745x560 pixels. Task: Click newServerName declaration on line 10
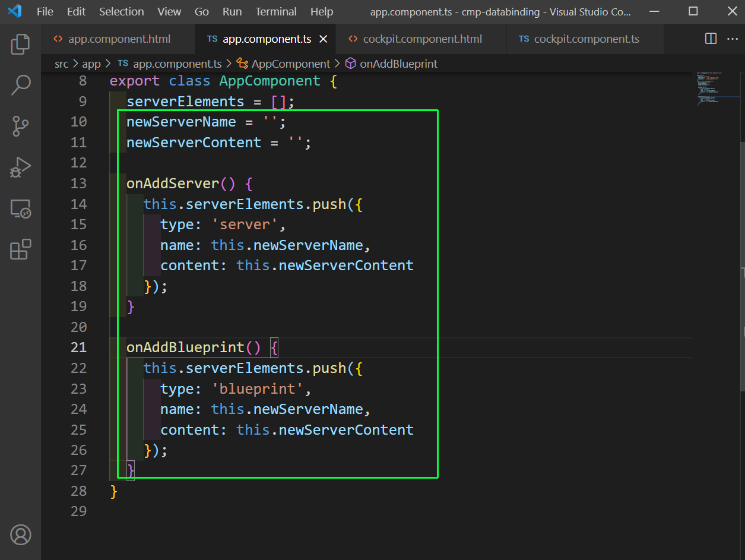(x=181, y=122)
